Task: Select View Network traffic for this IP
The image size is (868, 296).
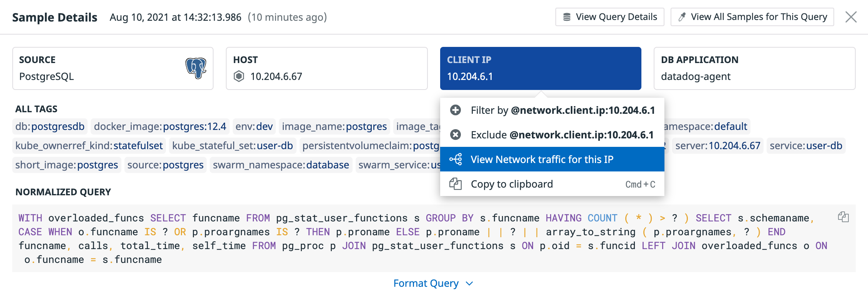Action: (542, 160)
